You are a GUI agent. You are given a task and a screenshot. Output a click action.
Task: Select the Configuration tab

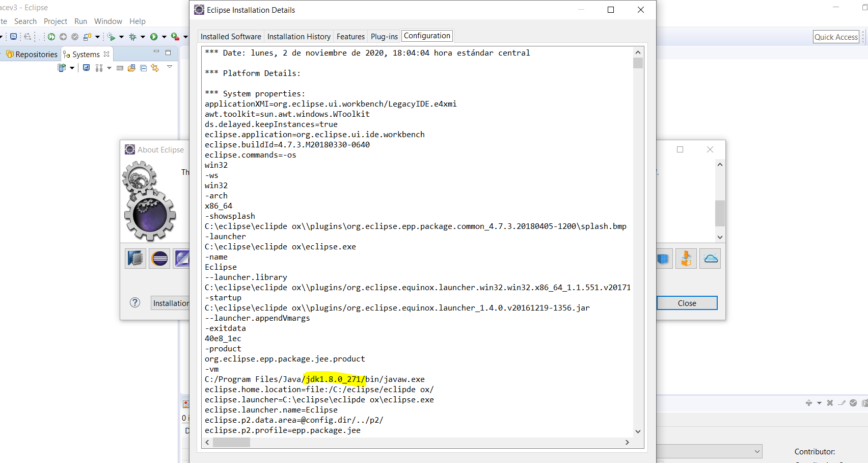pos(427,36)
